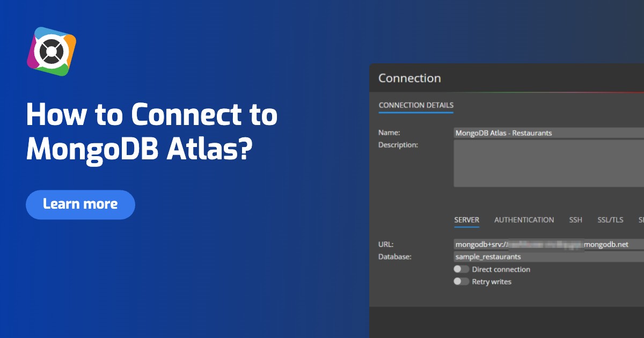Click the URL input field
This screenshot has height=338, width=644.
click(548, 245)
